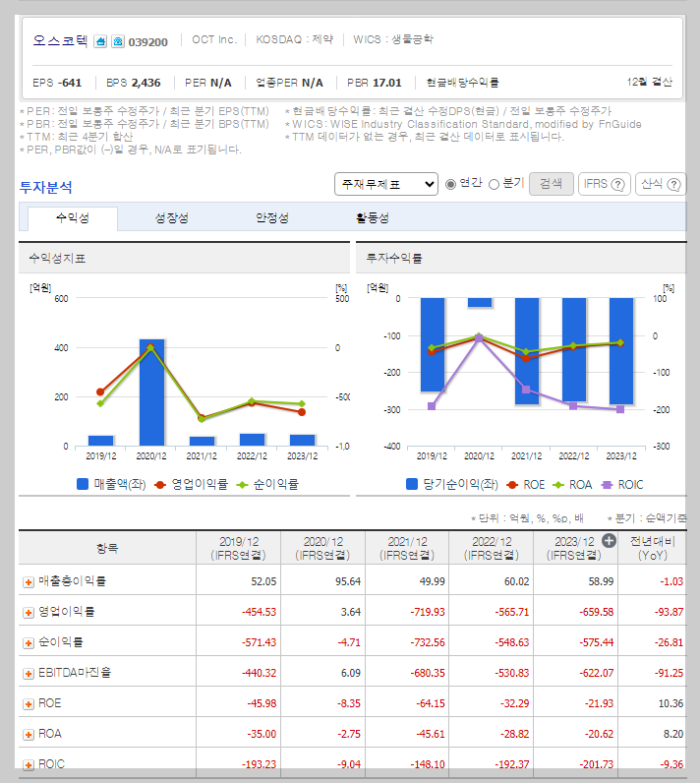Toggle 매출액(좌) legend swatch
700x783 pixels.
(83, 484)
